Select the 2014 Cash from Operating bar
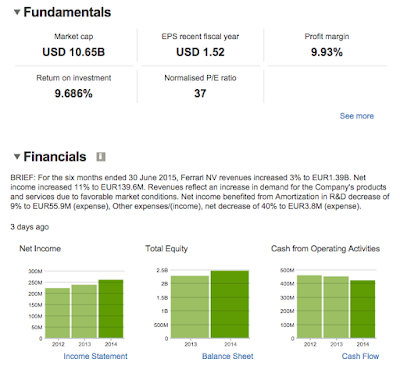The height and width of the screenshot is (373, 400). coord(363,309)
